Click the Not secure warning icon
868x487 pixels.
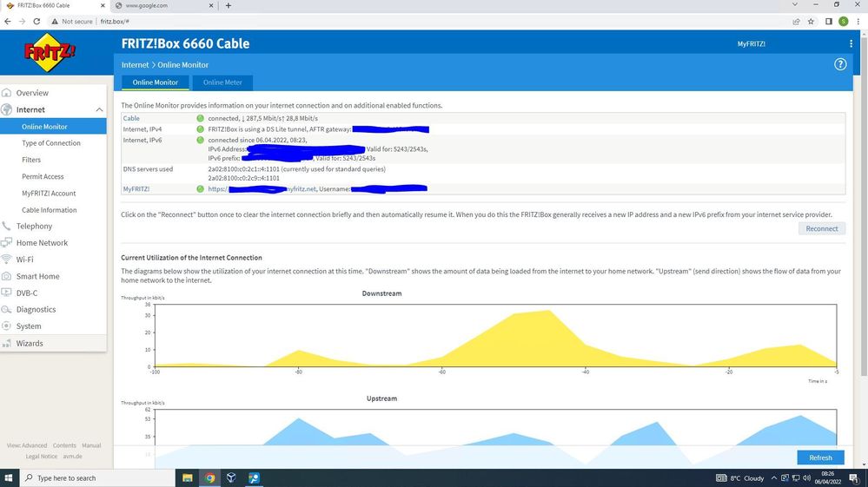pos(54,22)
